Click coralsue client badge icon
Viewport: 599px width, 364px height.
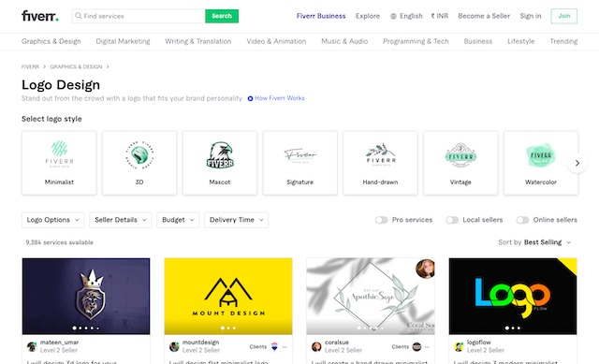click(x=416, y=346)
